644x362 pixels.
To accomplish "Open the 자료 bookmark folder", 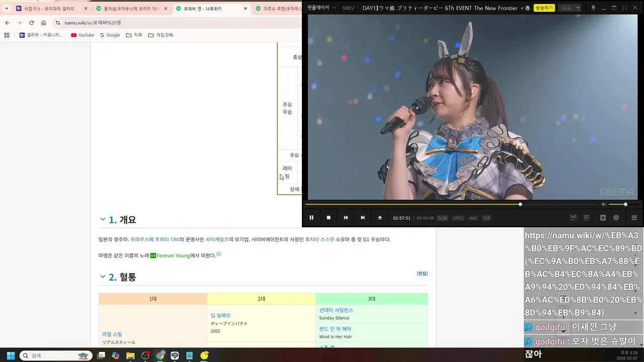I will coord(134,35).
